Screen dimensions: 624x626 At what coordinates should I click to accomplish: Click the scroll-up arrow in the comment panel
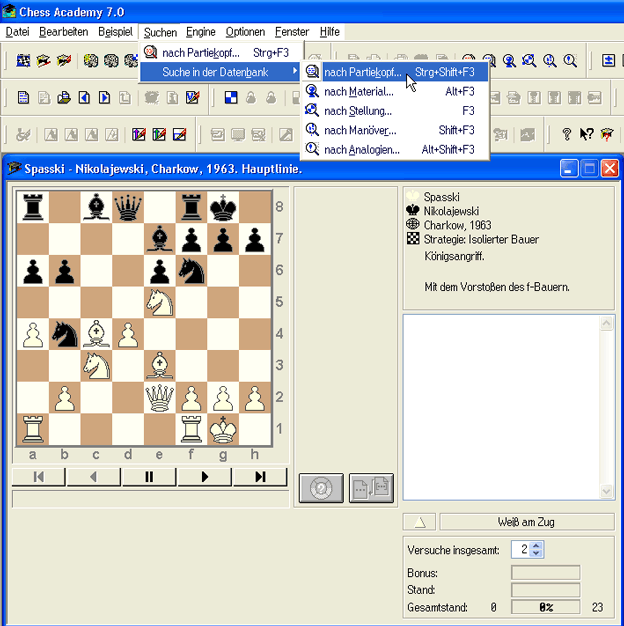pos(606,323)
